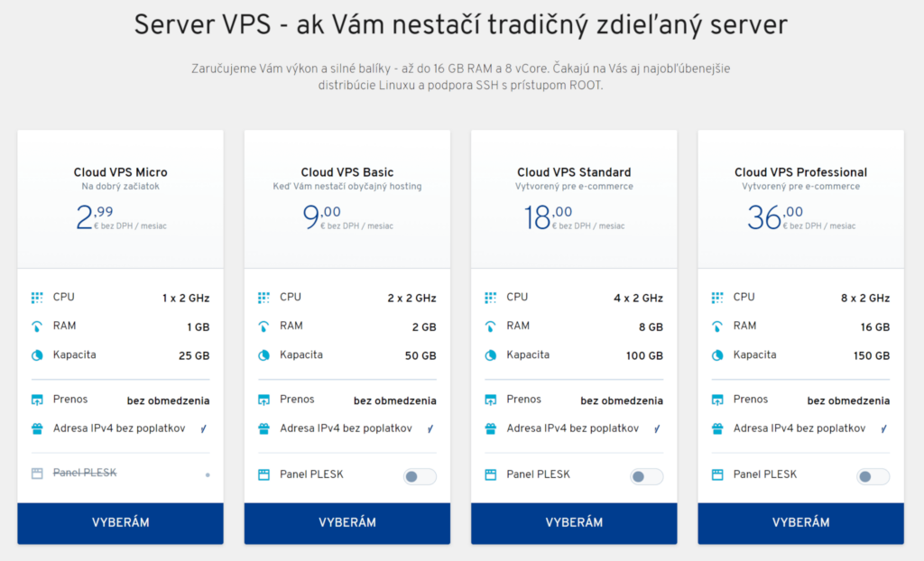Click the Prenos transfer icon in Cloud VPS Professional
The width and height of the screenshot is (924, 561).
[717, 400]
